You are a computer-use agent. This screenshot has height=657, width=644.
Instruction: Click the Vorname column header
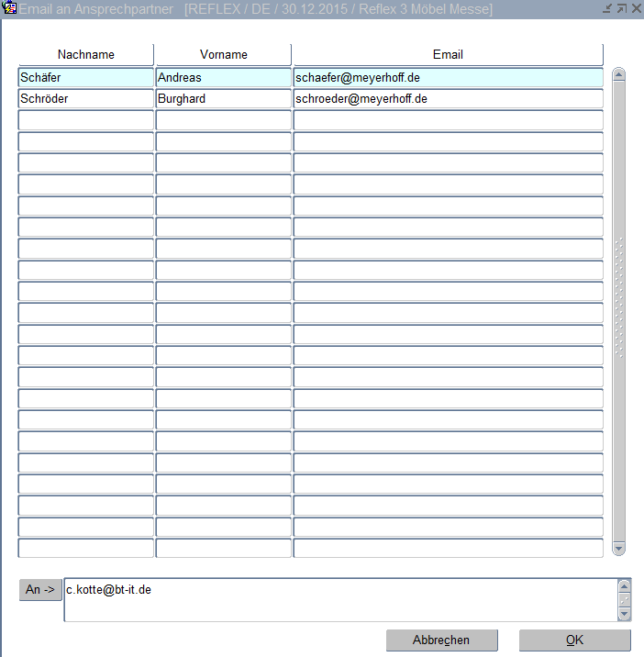tap(223, 55)
